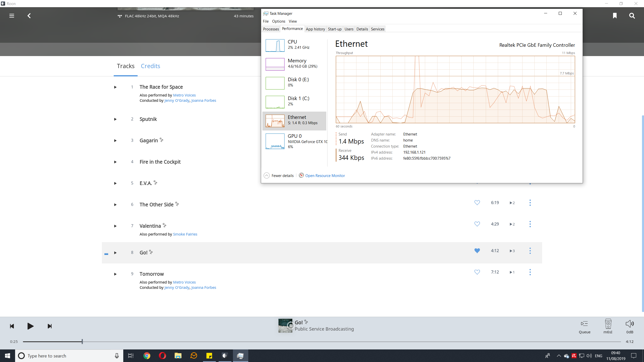Open Roon bookmarks icon
Viewport: 644px width, 362px height.
pyautogui.click(x=615, y=16)
